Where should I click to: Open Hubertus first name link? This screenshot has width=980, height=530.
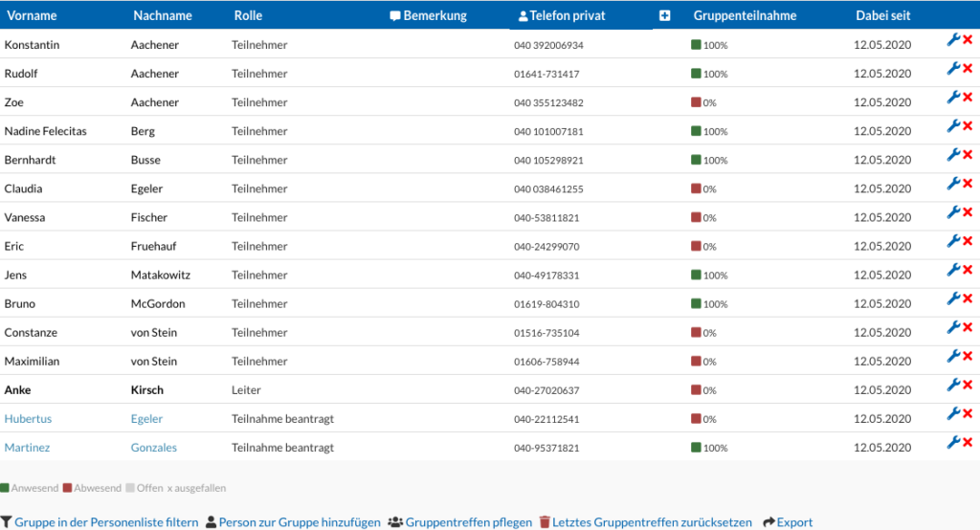[x=28, y=419]
